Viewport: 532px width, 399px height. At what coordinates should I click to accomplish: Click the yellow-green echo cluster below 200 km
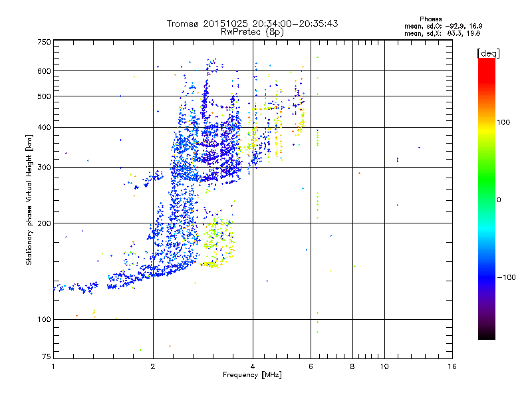pos(219,239)
